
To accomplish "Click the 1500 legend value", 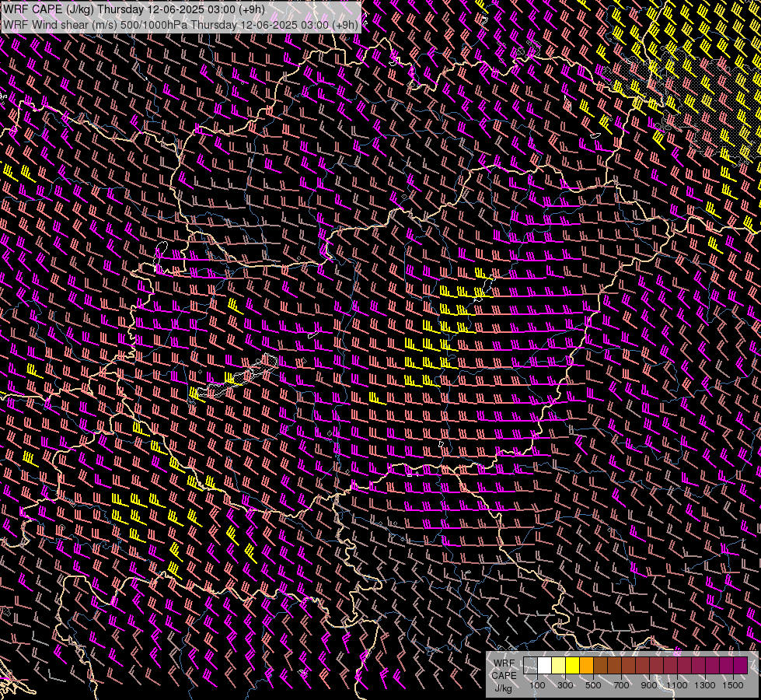I will [x=733, y=685].
